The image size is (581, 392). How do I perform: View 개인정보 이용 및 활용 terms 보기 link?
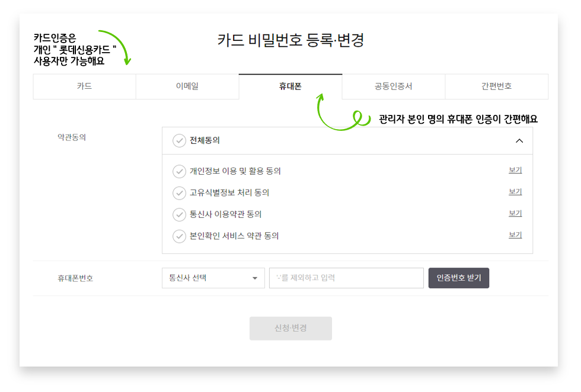[x=515, y=171]
